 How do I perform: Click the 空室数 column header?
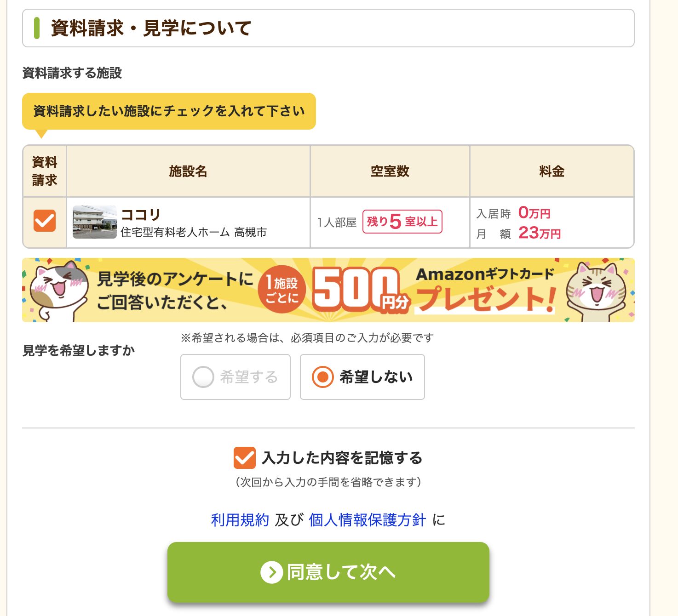(390, 171)
